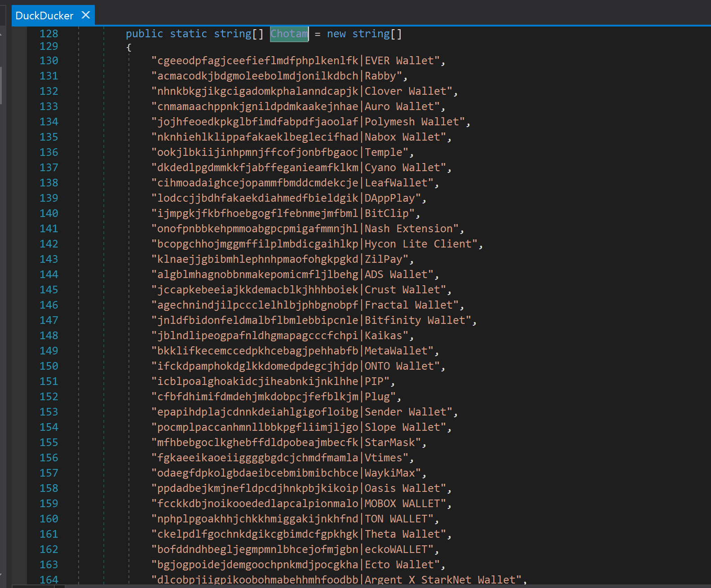Click the eckoWALLET entry
711x588 pixels.
coord(296,549)
